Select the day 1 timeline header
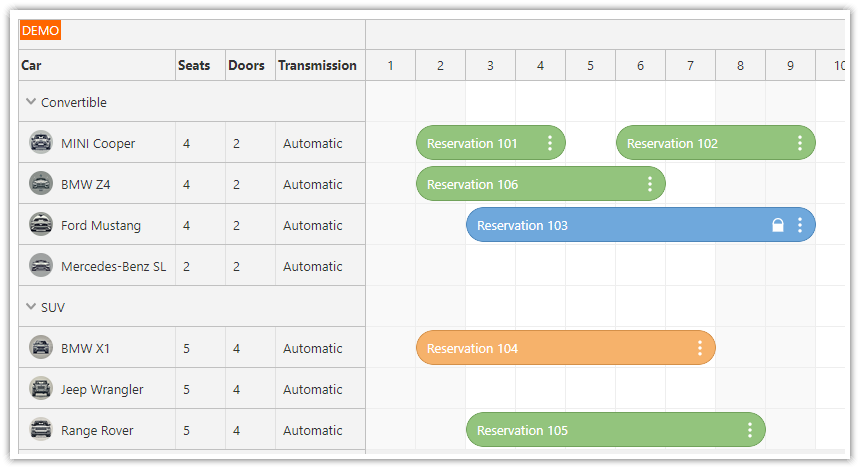This screenshot has width=860, height=469. [390, 65]
